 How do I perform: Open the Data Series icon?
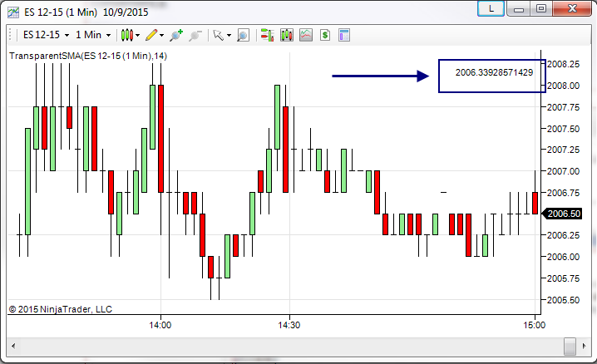click(x=287, y=35)
